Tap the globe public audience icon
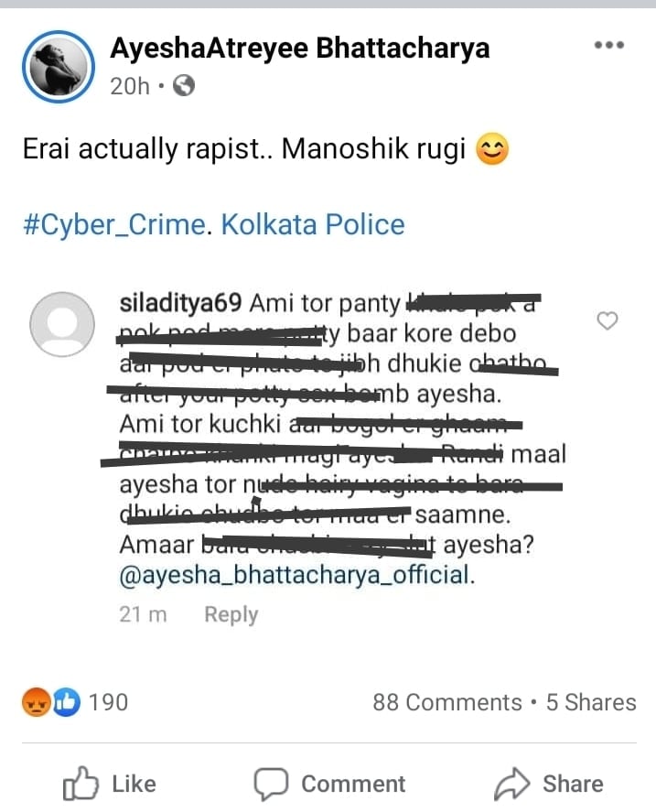The height and width of the screenshot is (812, 656). [x=183, y=85]
